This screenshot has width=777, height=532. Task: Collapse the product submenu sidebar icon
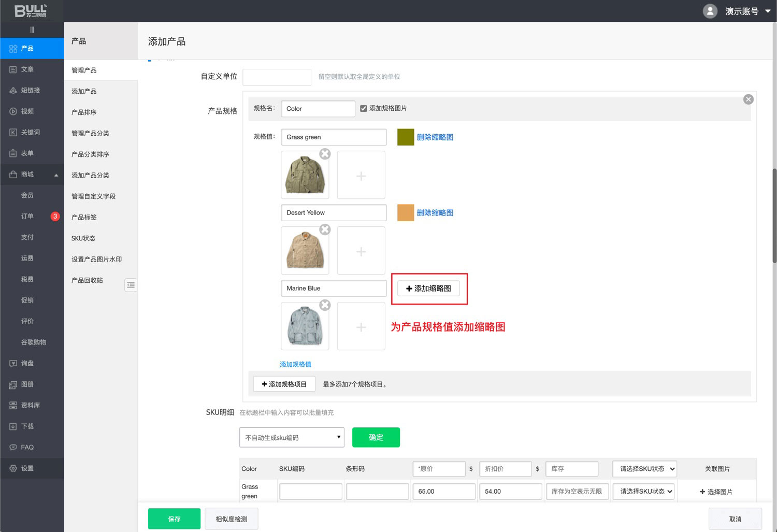tap(131, 285)
